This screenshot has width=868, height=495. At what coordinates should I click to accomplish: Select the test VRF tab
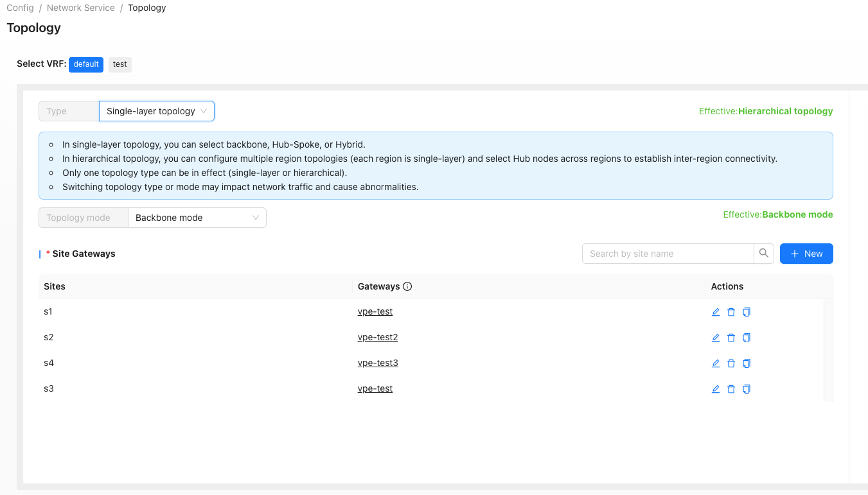point(120,64)
